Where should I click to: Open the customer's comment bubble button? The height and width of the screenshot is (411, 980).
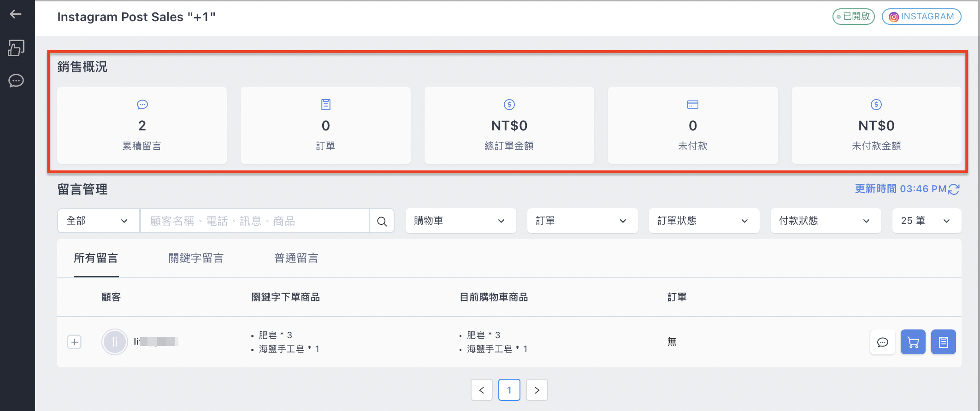pos(883,342)
